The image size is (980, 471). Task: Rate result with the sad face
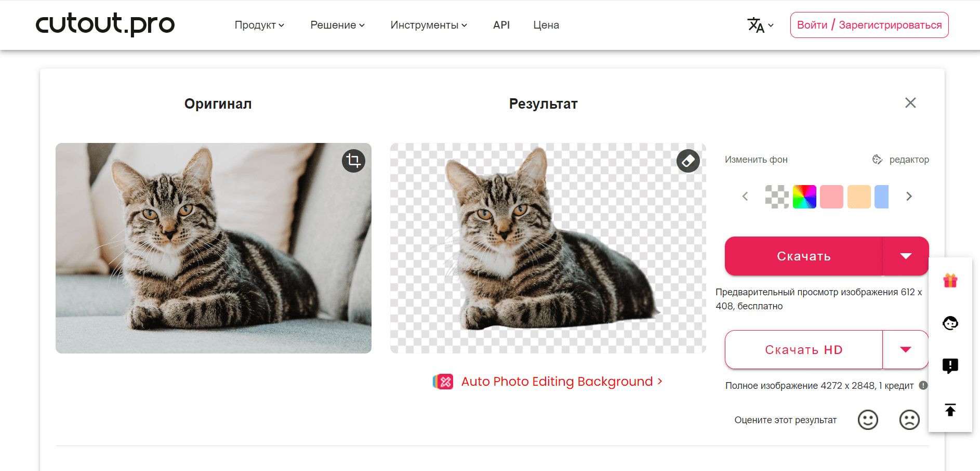pos(909,420)
